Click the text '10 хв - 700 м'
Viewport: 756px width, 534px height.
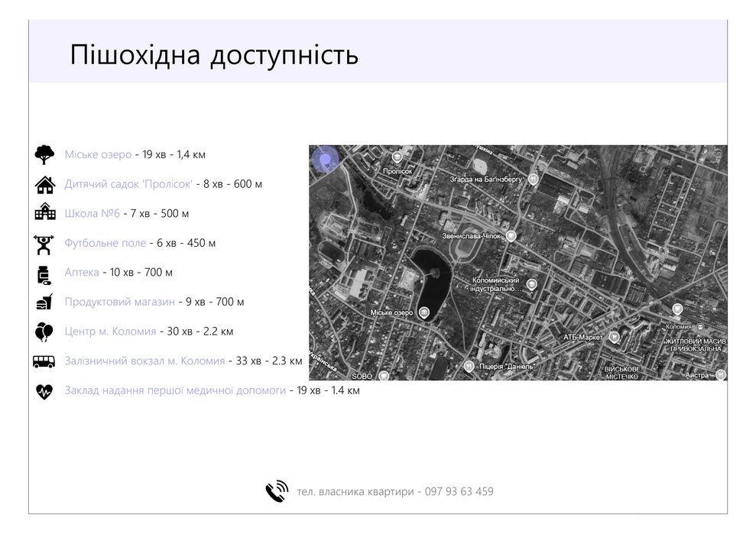[x=141, y=272]
